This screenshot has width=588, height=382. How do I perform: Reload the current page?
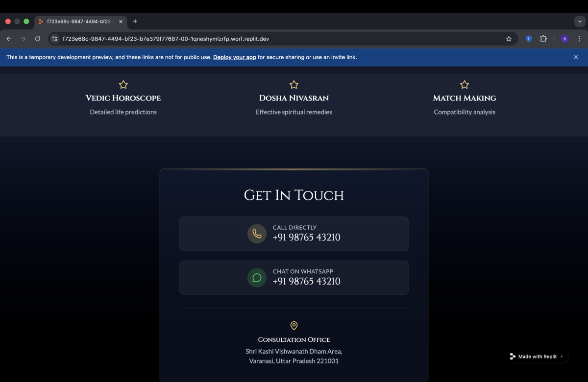[x=38, y=39]
